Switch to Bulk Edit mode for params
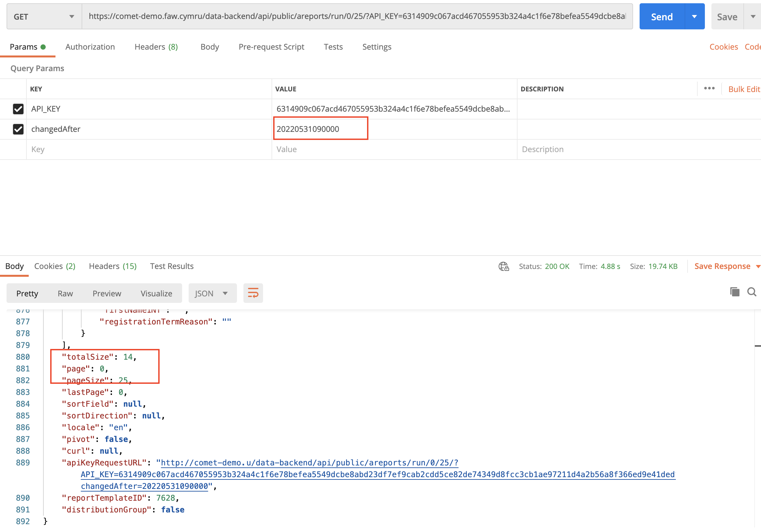Viewport: 761px width, 532px height. pos(744,88)
